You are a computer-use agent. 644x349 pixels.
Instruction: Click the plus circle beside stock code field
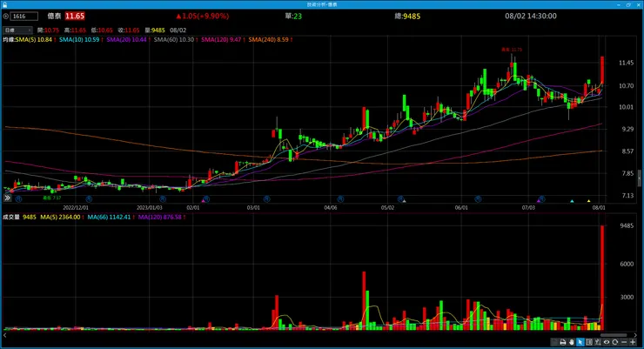[x=6, y=16]
